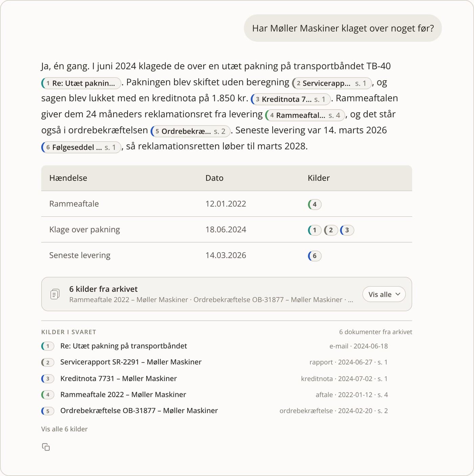This screenshot has height=476, width=474.
Task: Click source badge 1 in Klage over pakning row
Action: pos(315,230)
